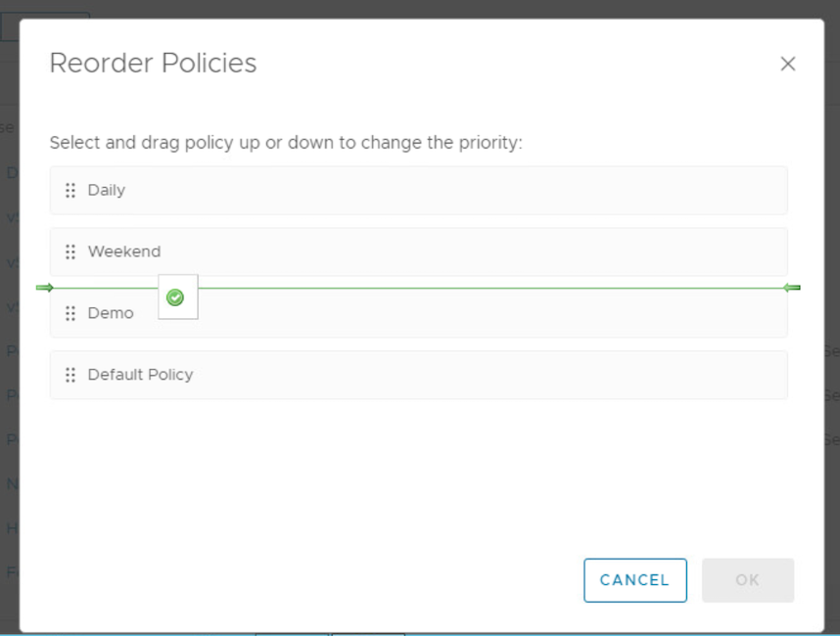
Task: Close the Reorder Policies dialog with X
Action: (787, 64)
